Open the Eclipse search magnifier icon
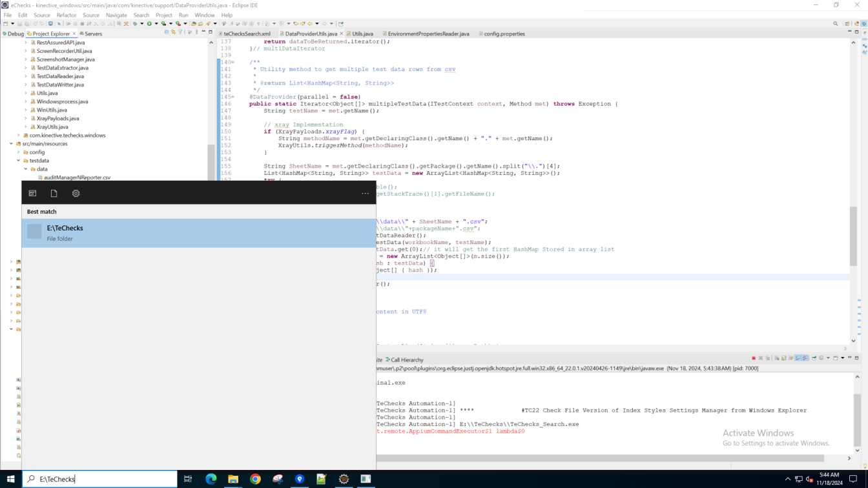The image size is (868, 488). point(835,24)
